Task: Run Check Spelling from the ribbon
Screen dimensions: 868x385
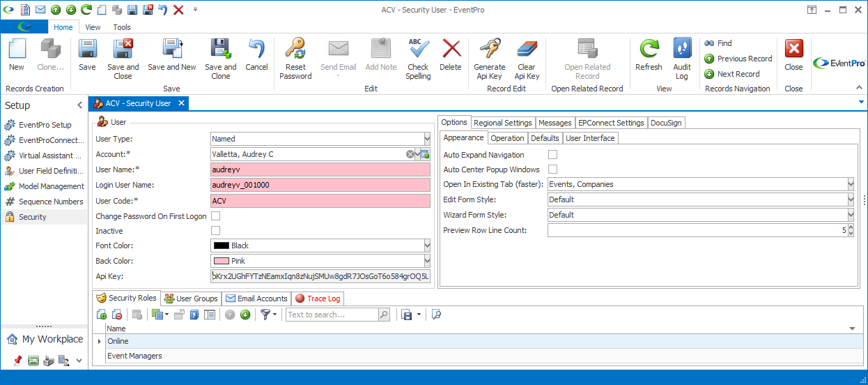Action: coord(418,59)
